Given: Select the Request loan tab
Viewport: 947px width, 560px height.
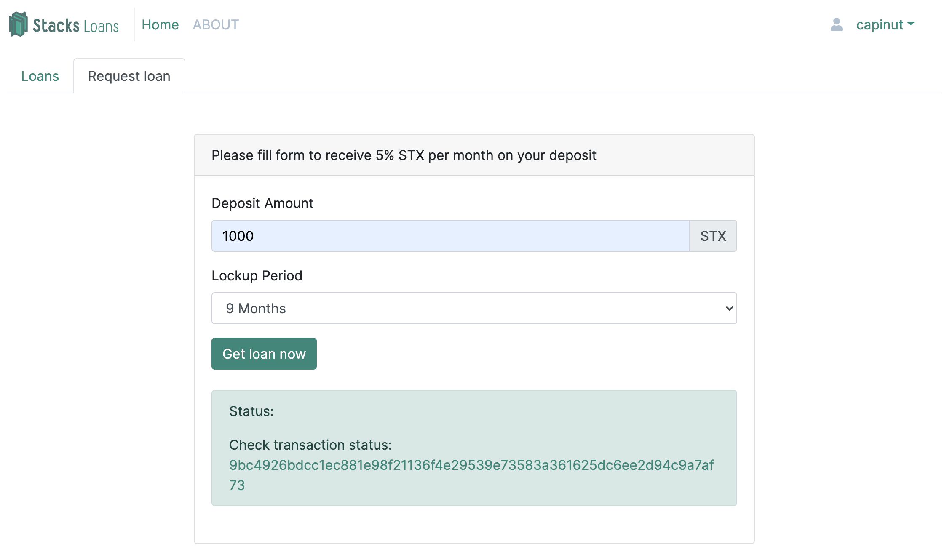Looking at the screenshot, I should pos(129,76).
